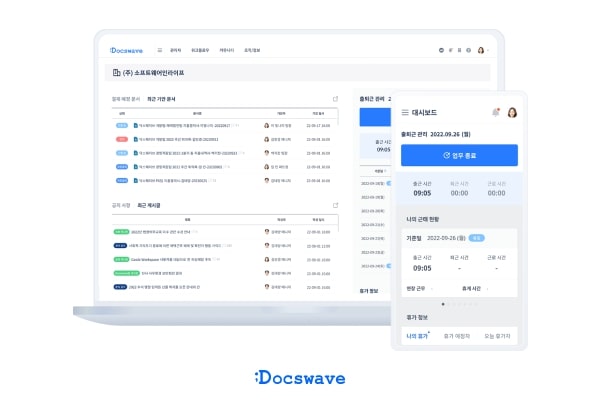
Task: Click the Docswave logo in desktop header
Action: (126, 50)
